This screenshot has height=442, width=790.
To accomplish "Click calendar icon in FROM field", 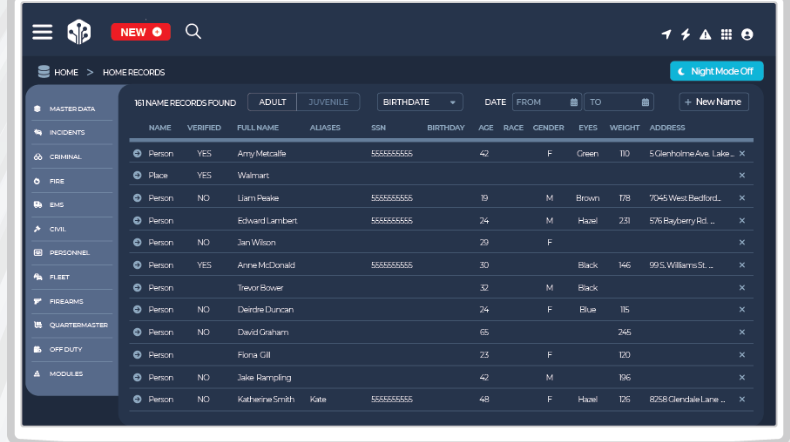I will pyautogui.click(x=574, y=102).
